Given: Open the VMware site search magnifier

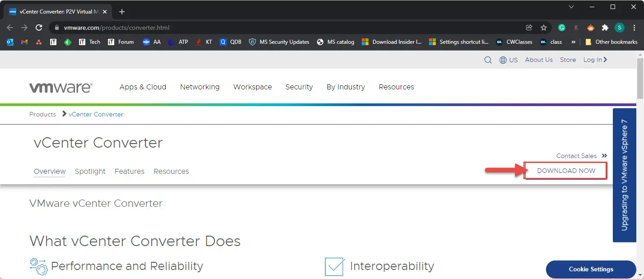Looking at the screenshot, I should [x=488, y=59].
